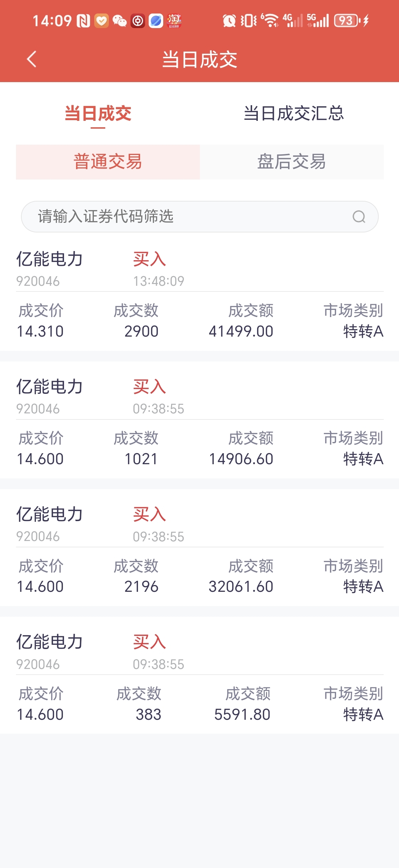This screenshot has height=868, width=399.
Task: Switch to 当日成交汇总 tab
Action: 294,113
